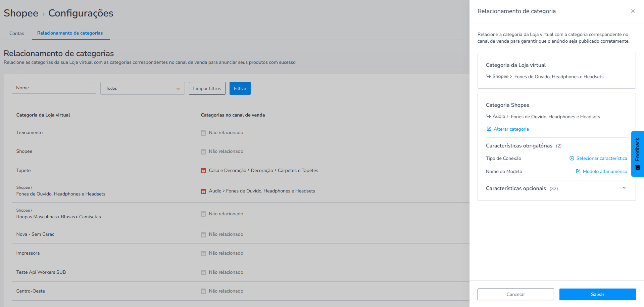Click the plus icon for Selecionar característica
Viewport: 644px width, 307px height.
click(x=572, y=158)
